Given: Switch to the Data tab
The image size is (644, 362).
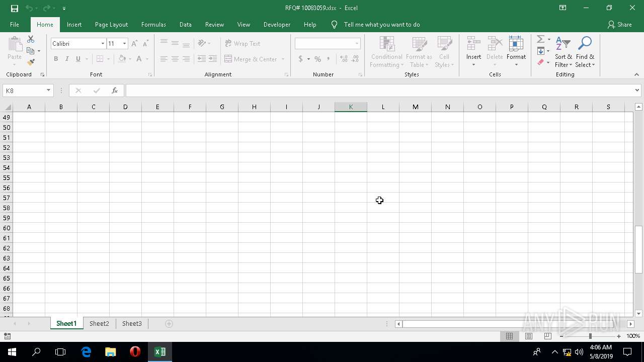Looking at the screenshot, I should click(186, 25).
